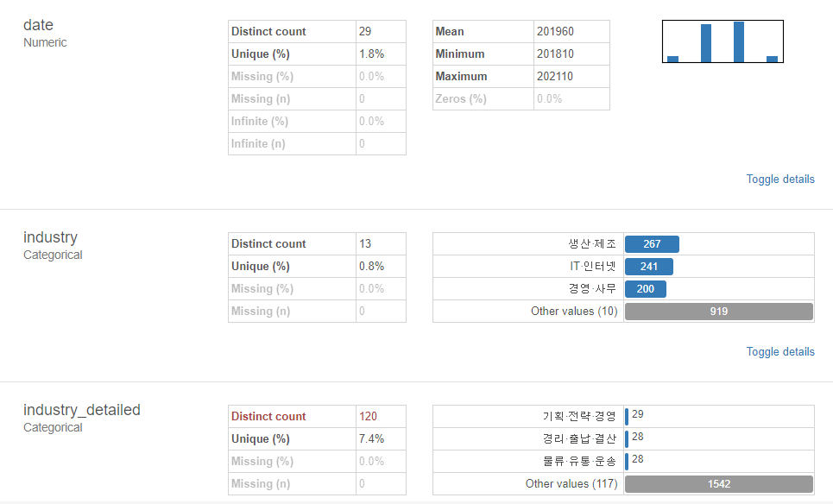Click the Numeric type label under date
Viewport: 833px width, 504px height.
pyautogui.click(x=45, y=42)
